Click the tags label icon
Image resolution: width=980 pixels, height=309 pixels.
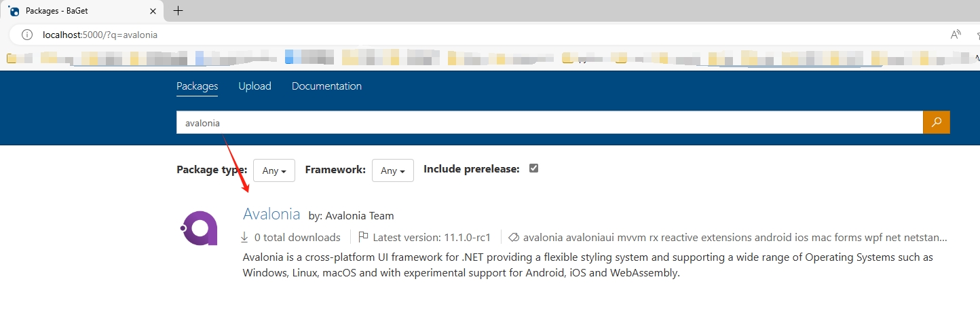tap(514, 237)
